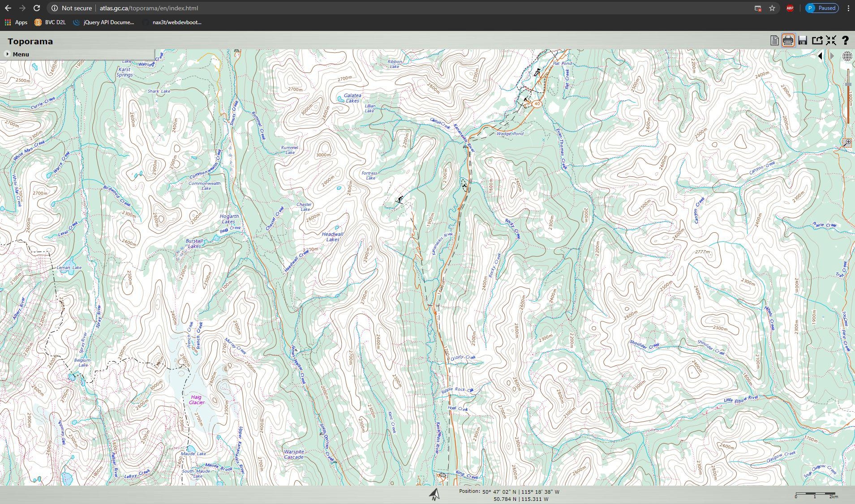Click the Share map icon

pyautogui.click(x=817, y=41)
